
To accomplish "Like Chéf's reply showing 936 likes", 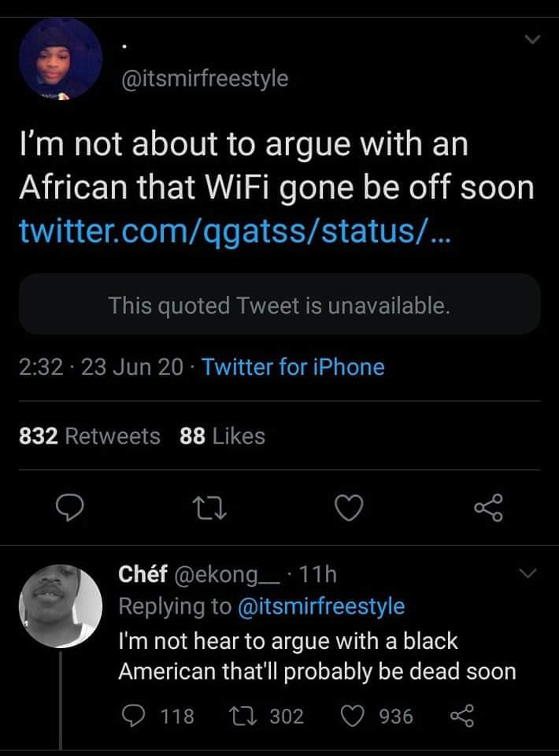I will (x=377, y=716).
